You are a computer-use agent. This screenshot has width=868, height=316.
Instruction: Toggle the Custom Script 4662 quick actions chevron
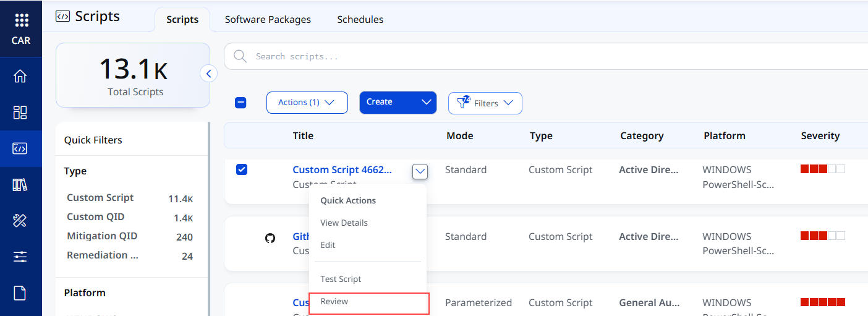[420, 171]
